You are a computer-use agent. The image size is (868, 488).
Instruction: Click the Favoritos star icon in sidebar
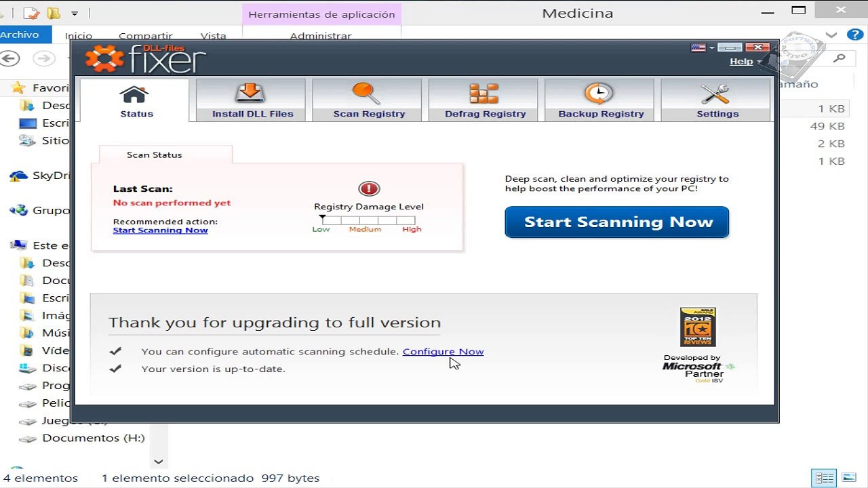click(x=19, y=87)
